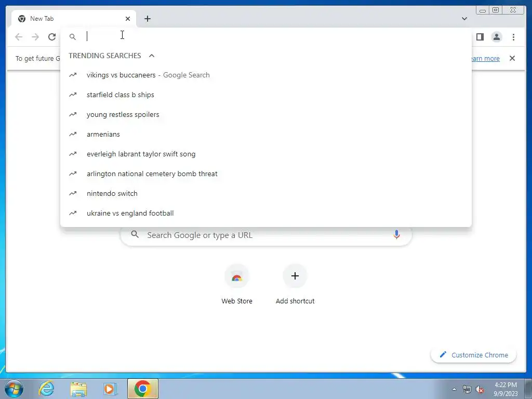
Task: Click the 'Search Google or type a URL' box
Action: coord(266,235)
